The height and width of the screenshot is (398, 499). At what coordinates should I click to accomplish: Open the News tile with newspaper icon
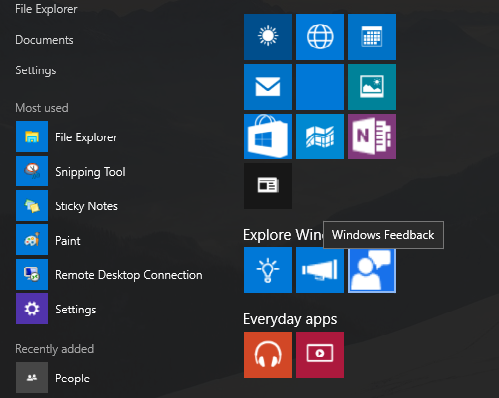(x=268, y=186)
